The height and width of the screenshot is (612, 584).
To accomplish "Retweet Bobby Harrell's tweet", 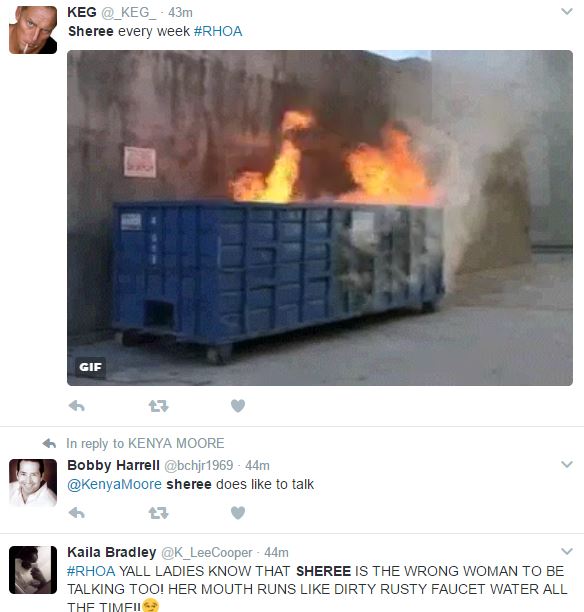I will pos(158,512).
